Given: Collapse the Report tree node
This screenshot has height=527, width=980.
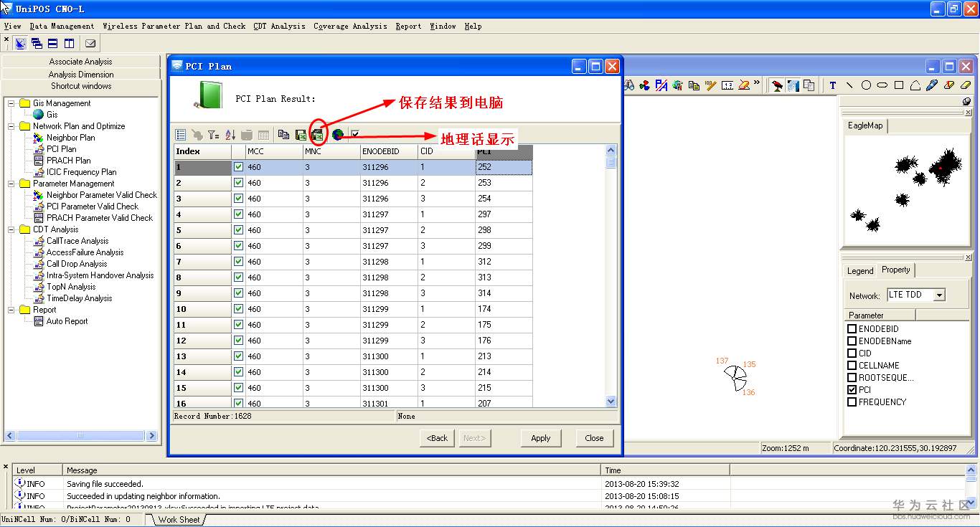Looking at the screenshot, I should point(11,310).
